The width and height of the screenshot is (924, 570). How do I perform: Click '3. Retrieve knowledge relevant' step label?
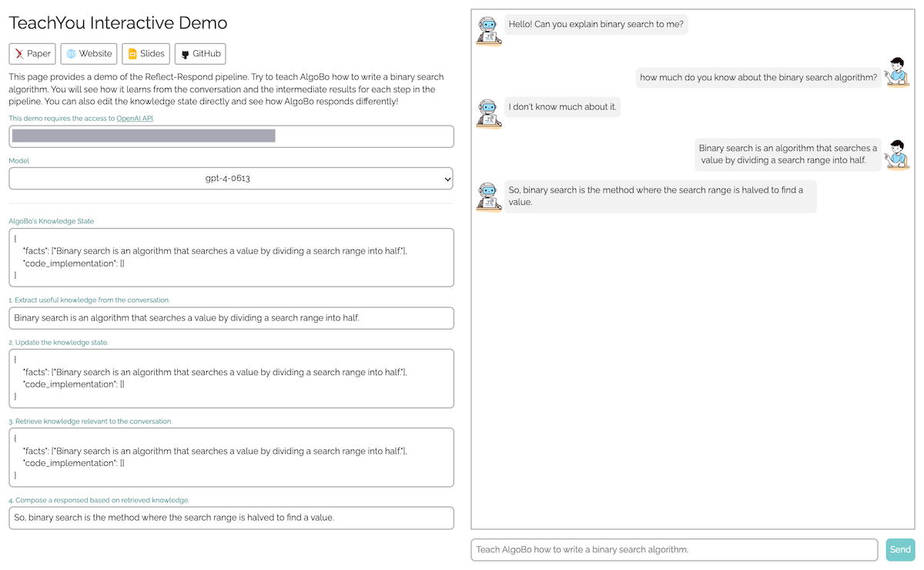91,421
